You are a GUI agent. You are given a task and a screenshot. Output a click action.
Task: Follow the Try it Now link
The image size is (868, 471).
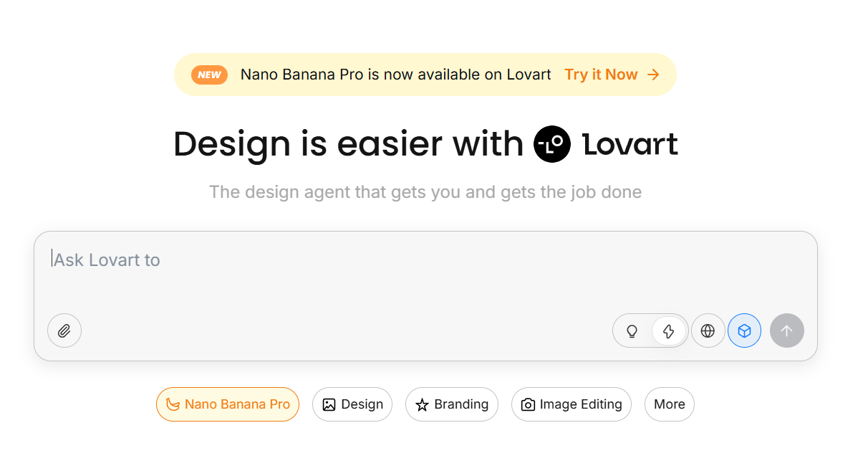tap(601, 74)
